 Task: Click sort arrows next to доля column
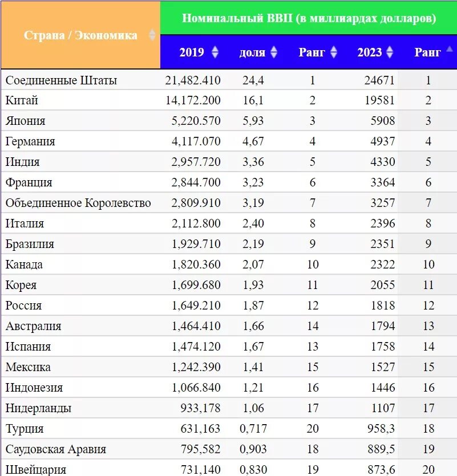pos(274,52)
